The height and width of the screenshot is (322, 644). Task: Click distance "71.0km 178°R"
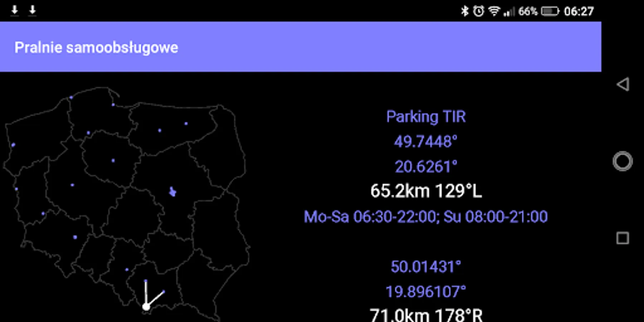[426, 315]
